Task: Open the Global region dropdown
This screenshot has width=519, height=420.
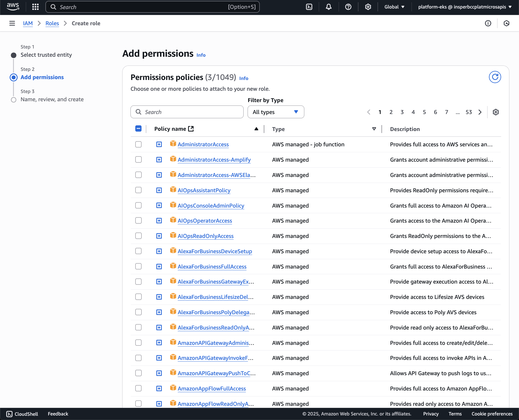Action: coord(394,7)
